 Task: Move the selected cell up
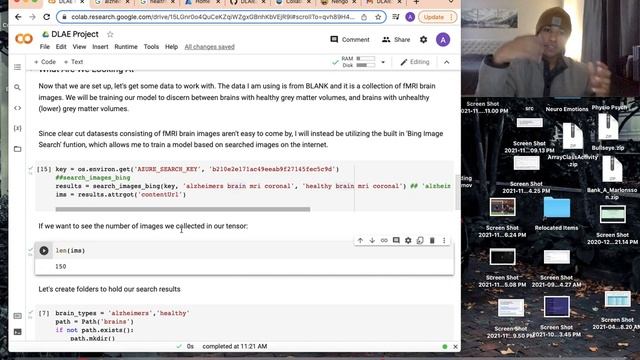360,240
